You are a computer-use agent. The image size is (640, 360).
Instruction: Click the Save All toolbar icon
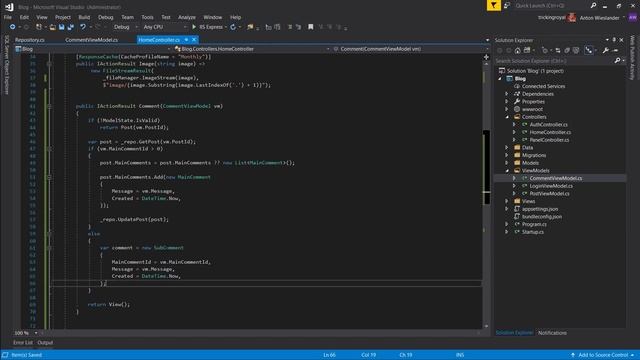point(71,27)
